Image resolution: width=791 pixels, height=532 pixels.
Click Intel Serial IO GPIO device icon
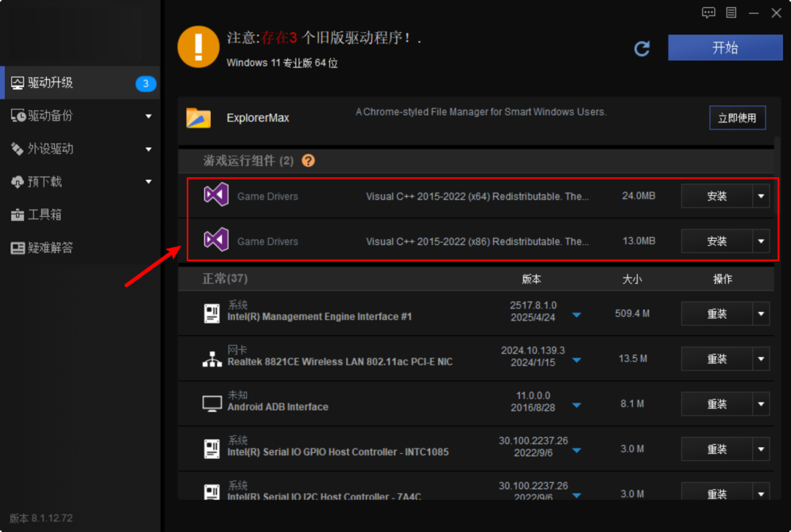(212, 449)
